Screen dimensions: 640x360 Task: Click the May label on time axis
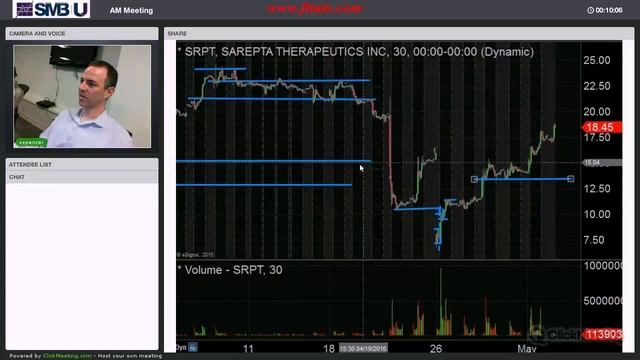527,349
